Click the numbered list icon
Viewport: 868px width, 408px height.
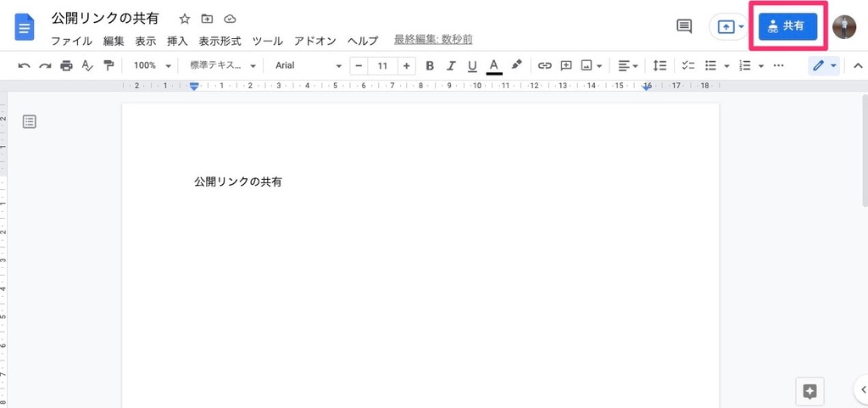[745, 66]
